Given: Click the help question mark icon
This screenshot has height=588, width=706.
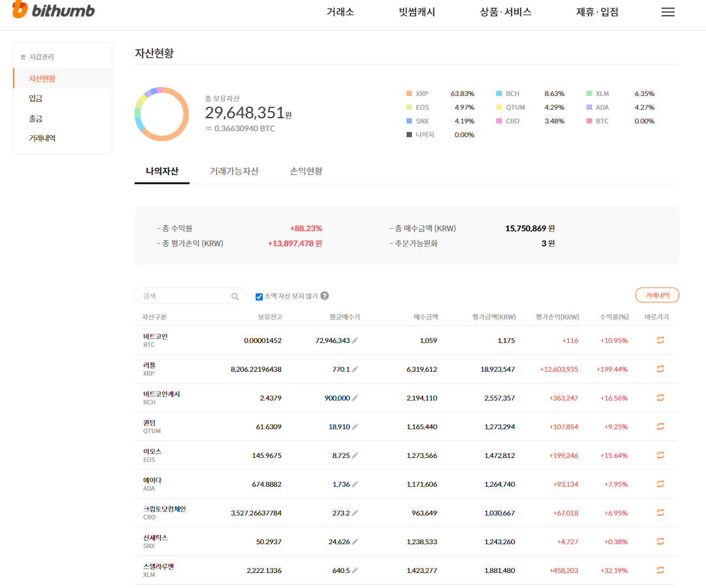Looking at the screenshot, I should point(325,296).
